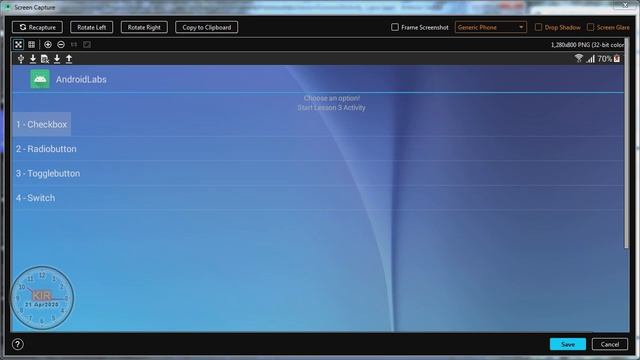Click the Wi-Fi signal icon
This screenshot has height=360, width=640.
pos(579,58)
